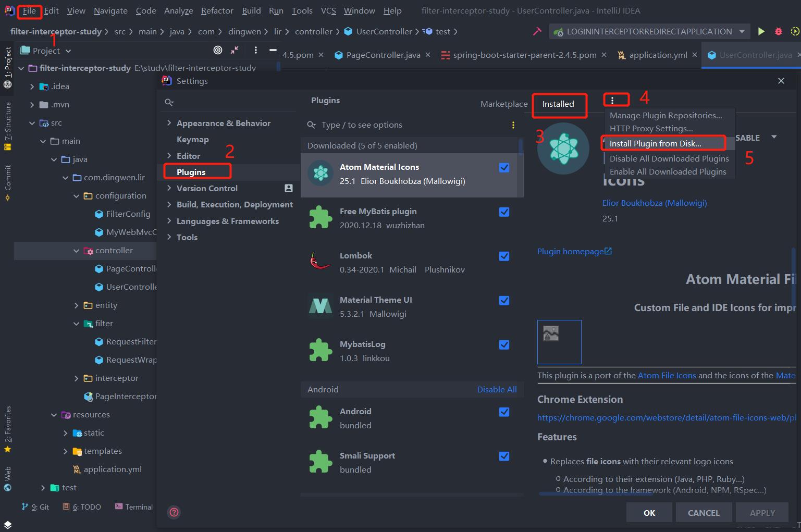This screenshot has width=801, height=532.
Task: Click the CANCEL button
Action: 704,513
